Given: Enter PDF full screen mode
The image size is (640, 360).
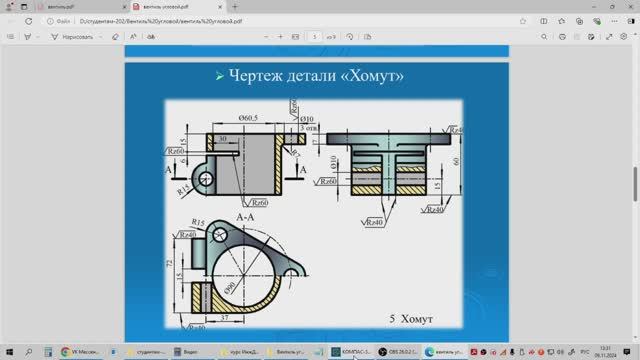Looking at the screenshot, I should [609, 37].
